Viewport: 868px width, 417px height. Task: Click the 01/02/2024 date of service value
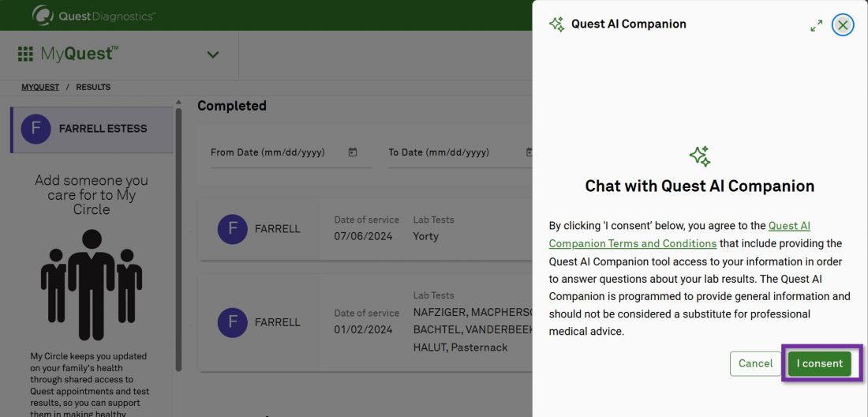click(363, 330)
